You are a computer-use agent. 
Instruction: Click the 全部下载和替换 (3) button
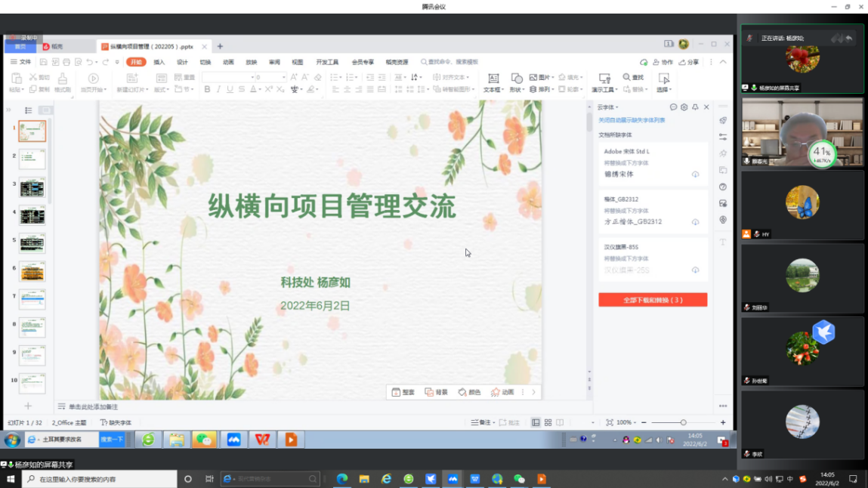coord(653,300)
